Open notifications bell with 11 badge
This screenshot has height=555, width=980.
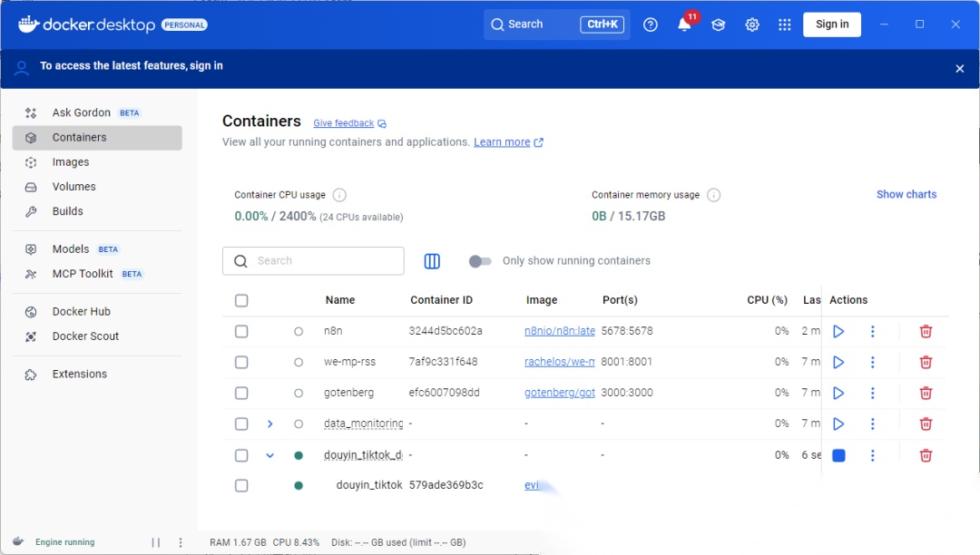coord(685,24)
